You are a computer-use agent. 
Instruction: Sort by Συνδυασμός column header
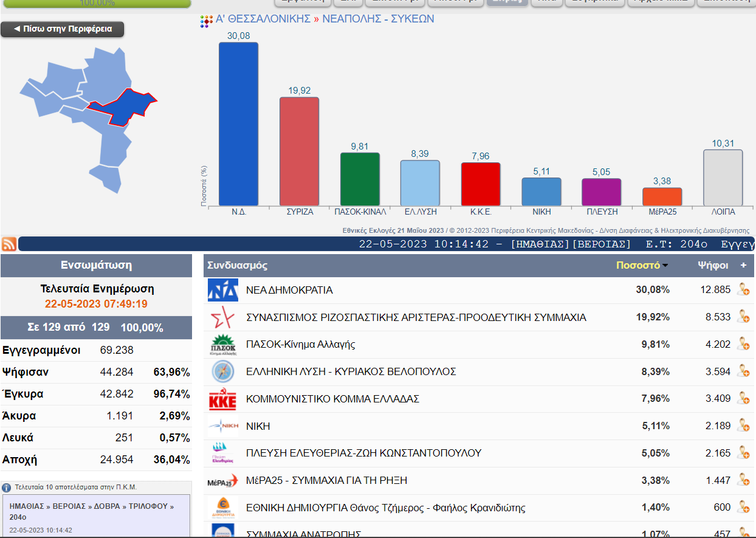point(238,266)
